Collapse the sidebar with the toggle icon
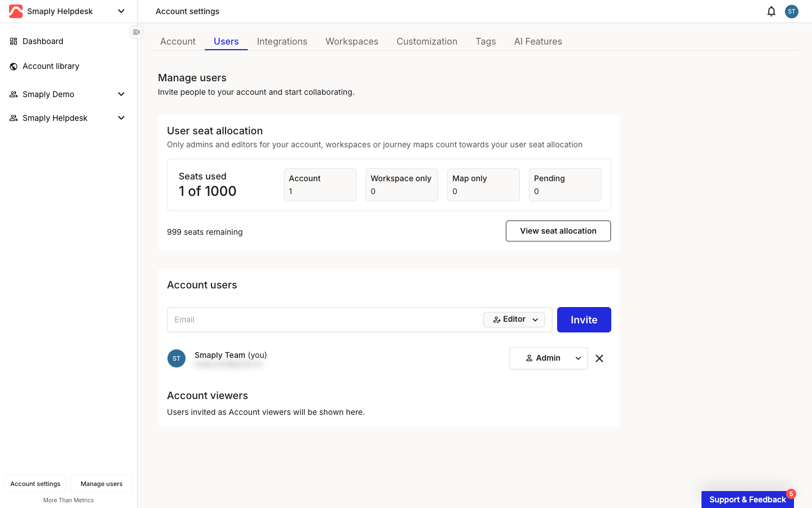 (136, 32)
